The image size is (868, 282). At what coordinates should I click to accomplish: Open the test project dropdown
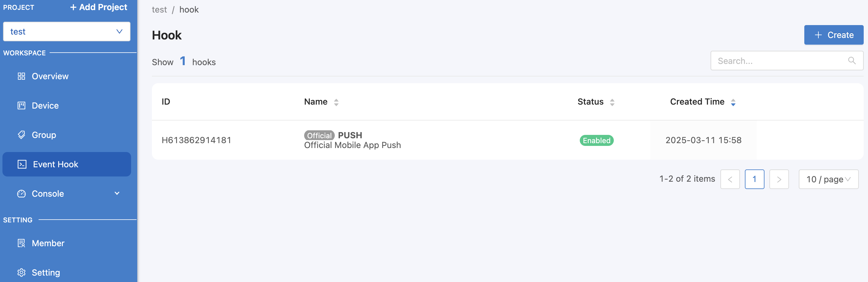[67, 32]
